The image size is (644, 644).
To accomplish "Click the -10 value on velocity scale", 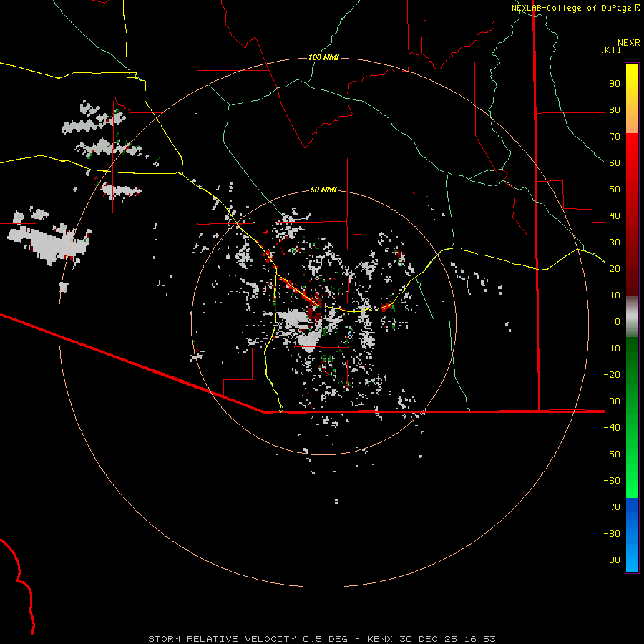I will pos(612,348).
